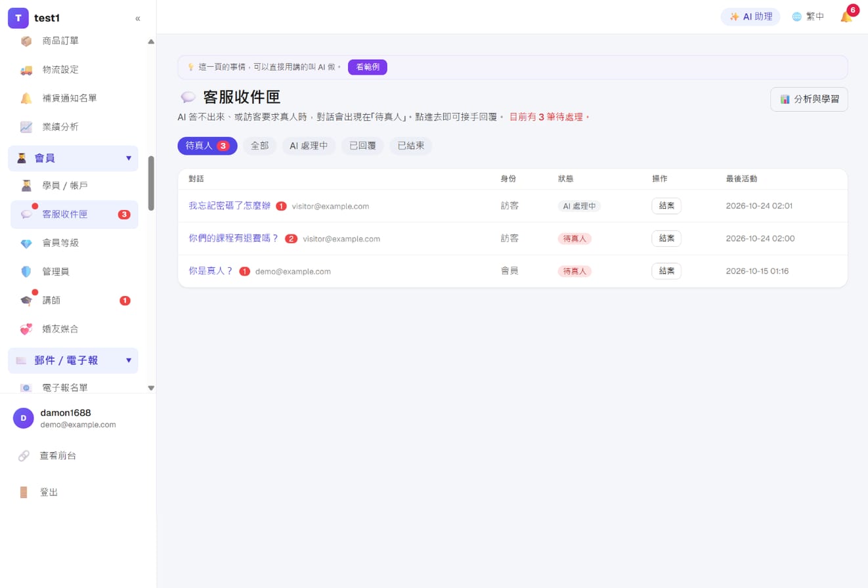868x588 pixels.
Task: Click the 講師 graduation cap icon
Action: click(26, 301)
